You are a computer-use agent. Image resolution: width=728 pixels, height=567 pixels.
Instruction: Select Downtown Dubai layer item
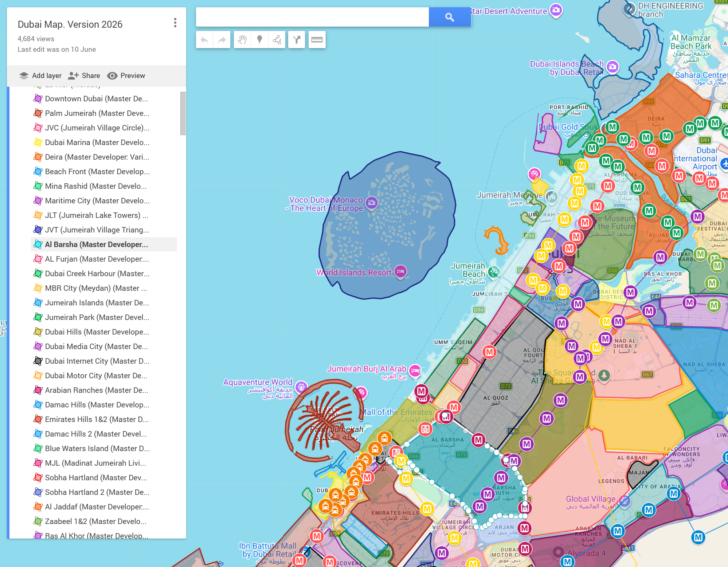click(104, 99)
